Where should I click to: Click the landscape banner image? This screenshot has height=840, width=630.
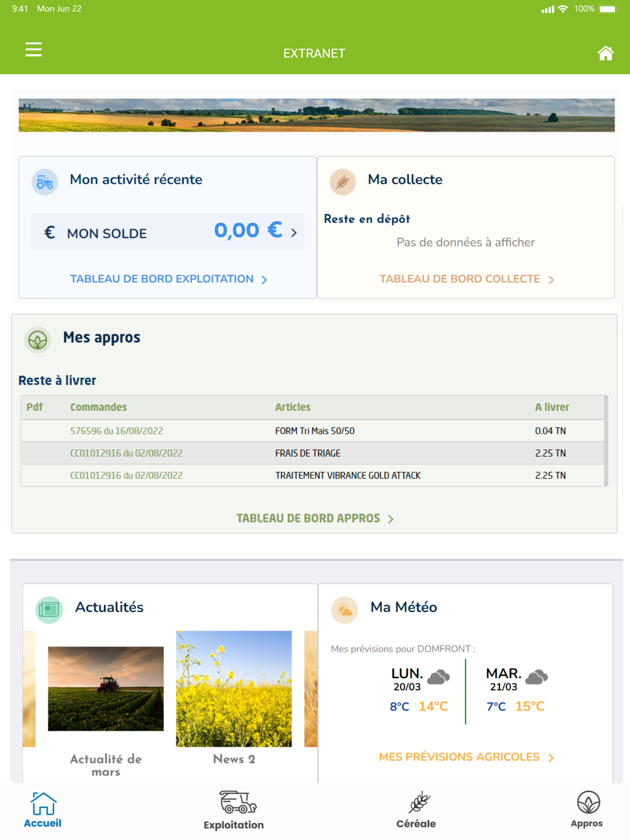click(x=316, y=115)
